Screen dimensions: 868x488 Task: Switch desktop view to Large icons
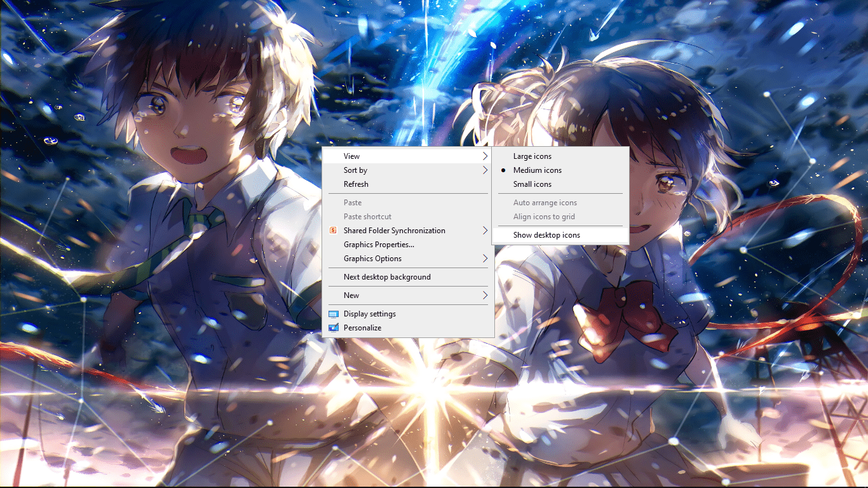tap(532, 156)
